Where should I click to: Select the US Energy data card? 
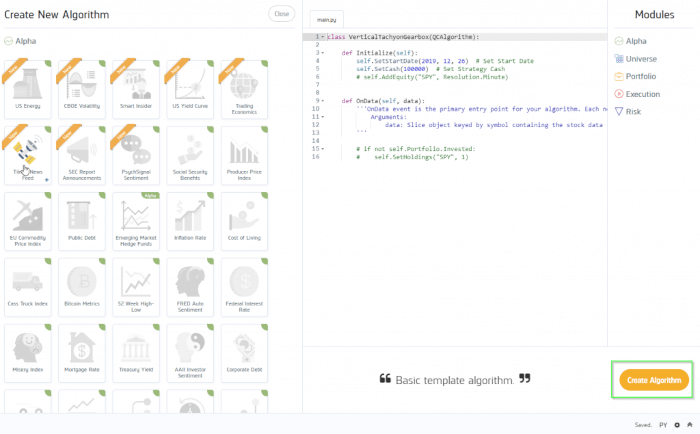(28, 89)
